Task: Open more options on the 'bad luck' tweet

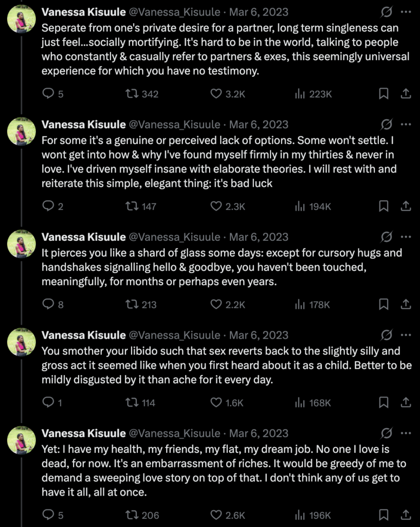Action: point(405,125)
